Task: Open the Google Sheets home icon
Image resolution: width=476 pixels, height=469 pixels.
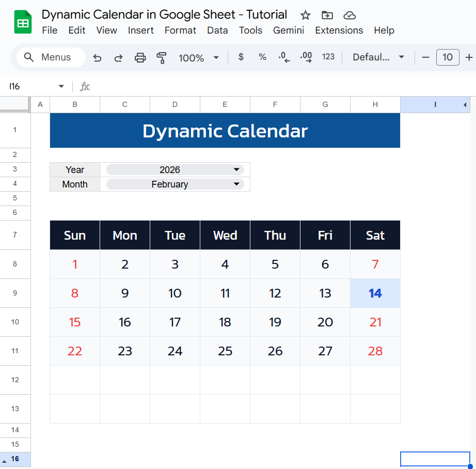Action: click(23, 23)
